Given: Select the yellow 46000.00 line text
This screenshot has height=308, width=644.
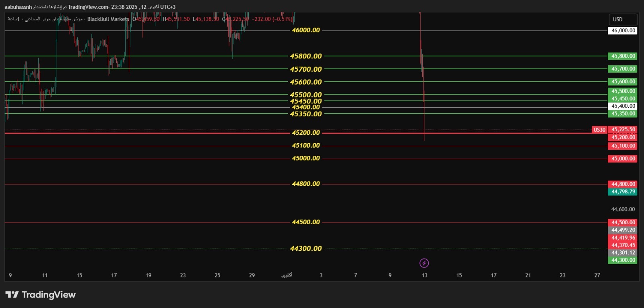Looking at the screenshot, I should 306,30.
